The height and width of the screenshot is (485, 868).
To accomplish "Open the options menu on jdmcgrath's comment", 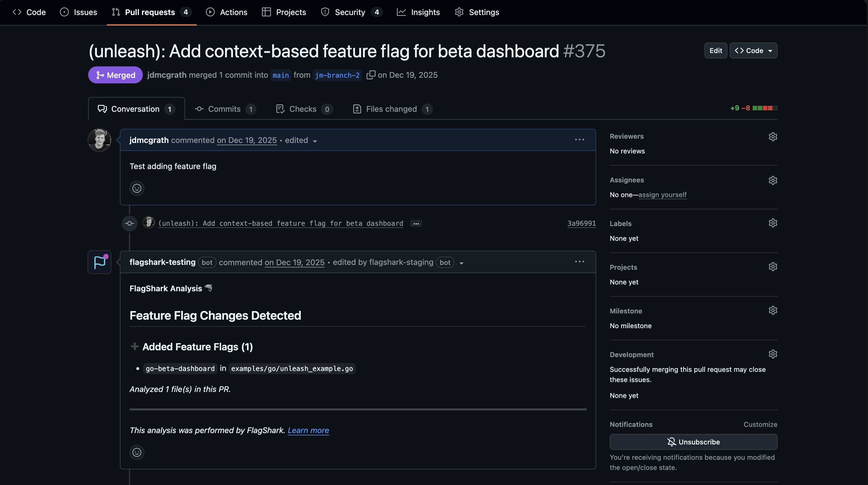I will (x=580, y=140).
